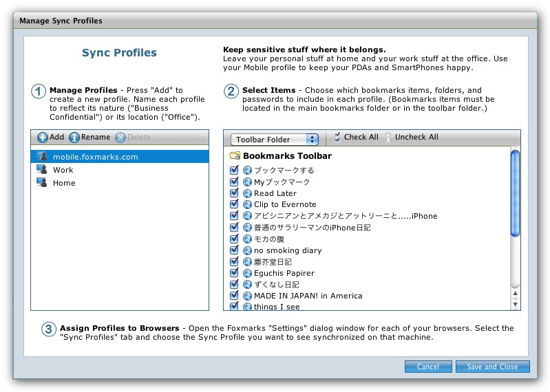Viewport: 550px width, 392px height.
Task: Toggle checkbox for モカの腹
Action: tap(234, 238)
